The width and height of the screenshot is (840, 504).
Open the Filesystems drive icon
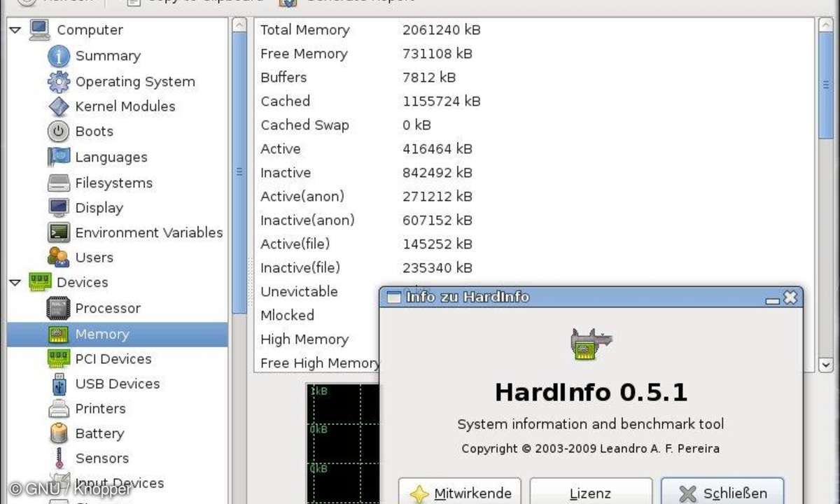[x=59, y=183]
